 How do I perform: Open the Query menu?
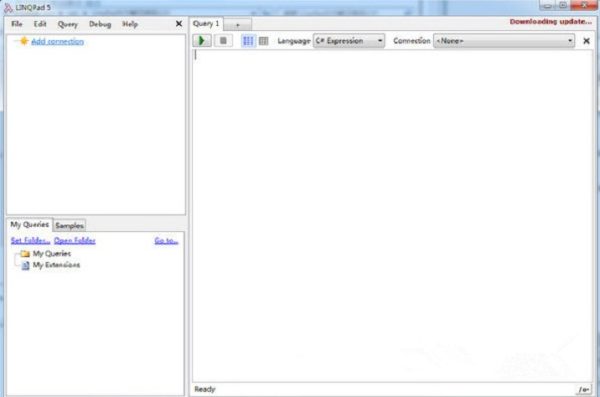67,24
